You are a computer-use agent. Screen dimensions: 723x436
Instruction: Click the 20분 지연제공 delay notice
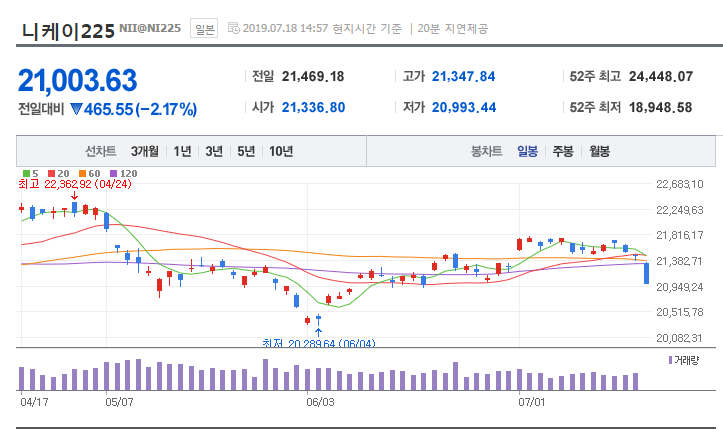(452, 29)
